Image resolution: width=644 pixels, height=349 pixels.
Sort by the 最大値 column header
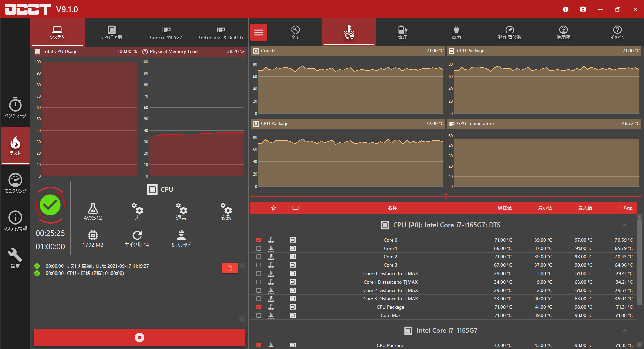click(x=585, y=208)
